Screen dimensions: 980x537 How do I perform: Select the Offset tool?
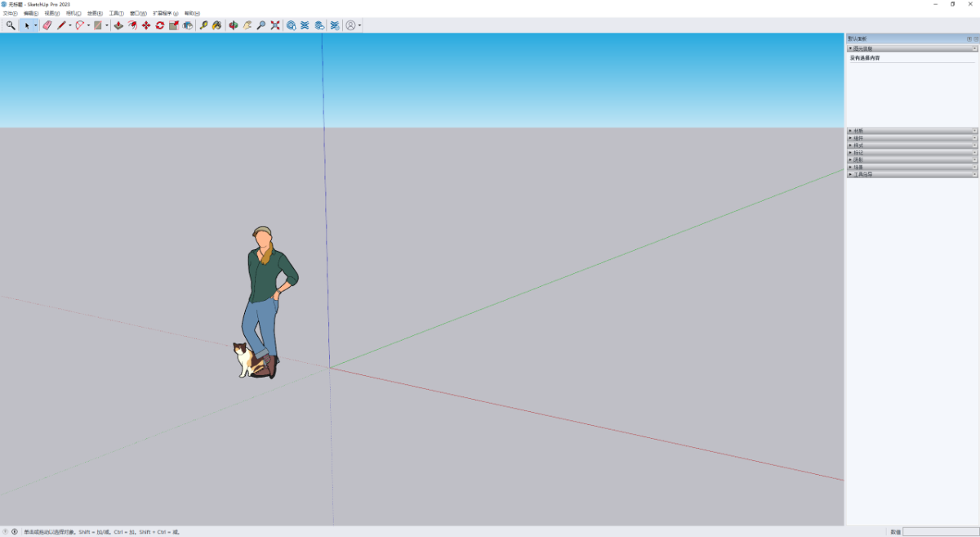(x=132, y=25)
